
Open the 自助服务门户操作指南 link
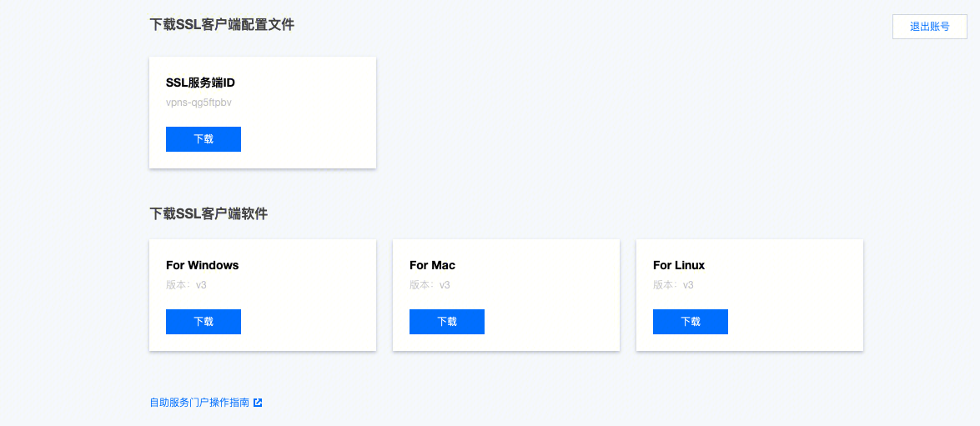click(x=199, y=403)
